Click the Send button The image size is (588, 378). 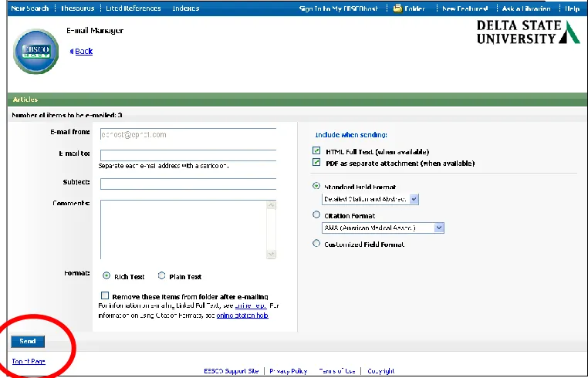coord(28,341)
